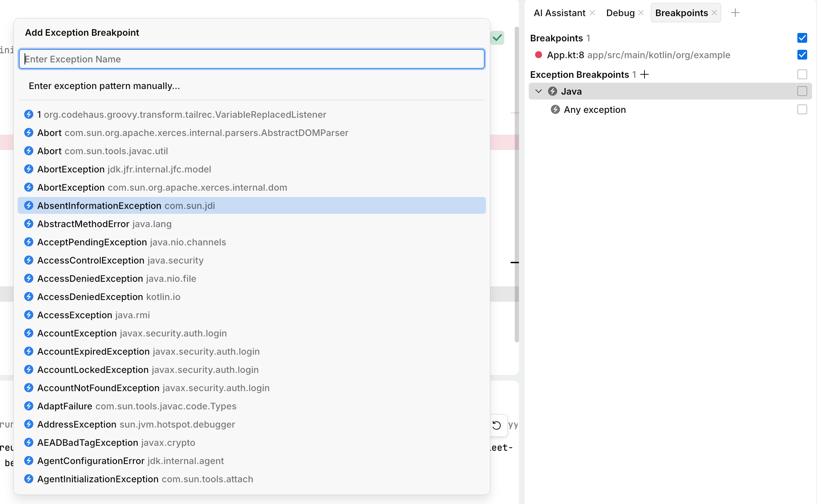817x504 pixels.
Task: Click the exception icon beside AccessControlException
Action: [x=29, y=260]
